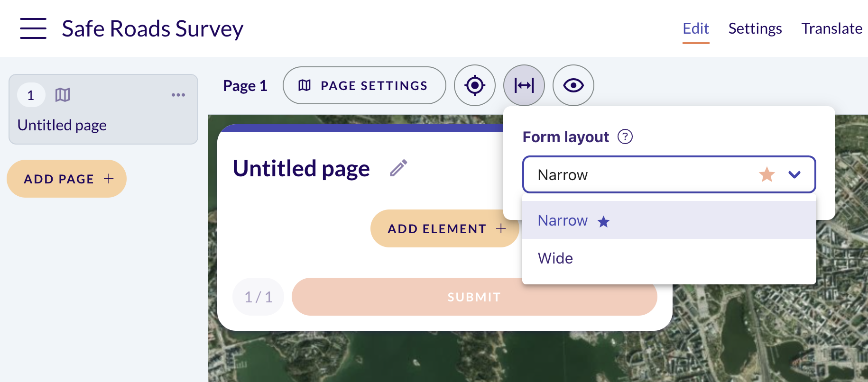The height and width of the screenshot is (382, 868).
Task: Click the Untitled page form heading
Action: pos(301,169)
